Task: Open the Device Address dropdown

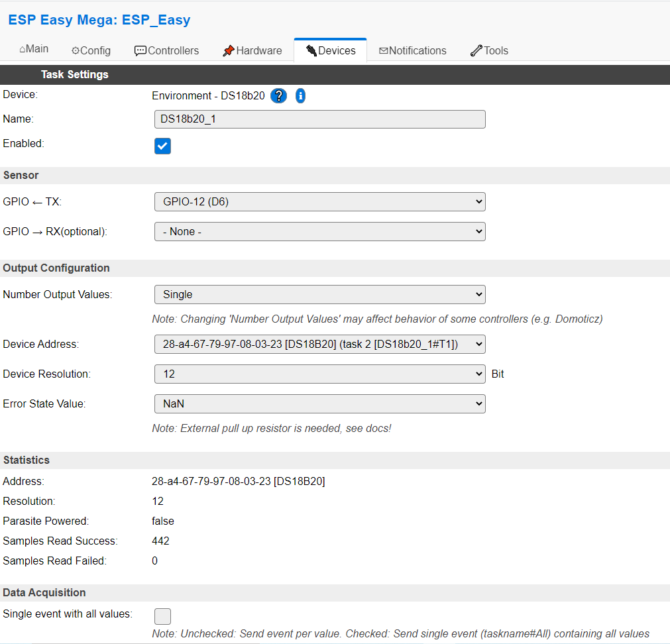Action: (319, 345)
